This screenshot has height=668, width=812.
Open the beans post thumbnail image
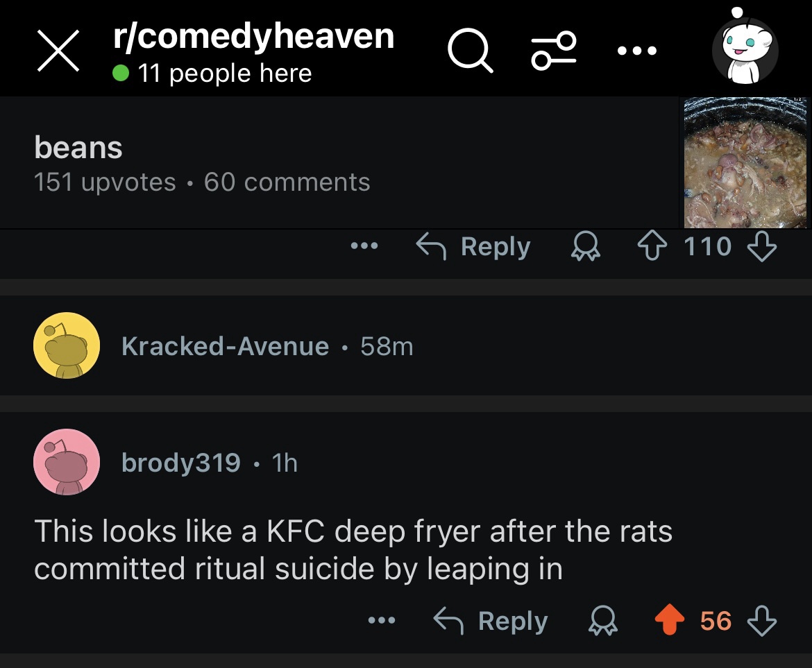(x=745, y=164)
